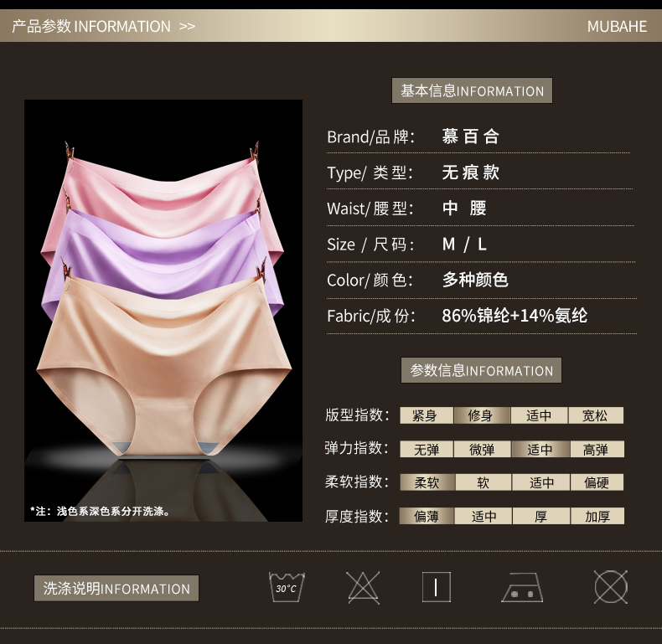Click the 基本信息INFORMATION label button

click(x=472, y=90)
